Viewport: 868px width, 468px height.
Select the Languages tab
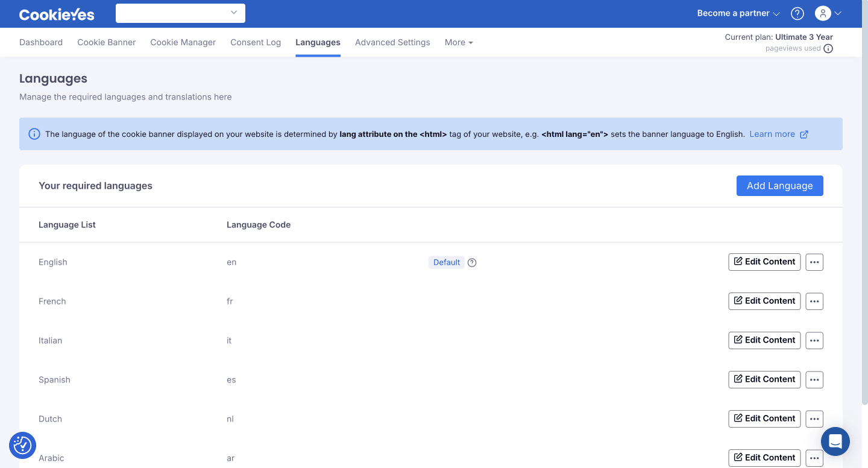pos(318,42)
